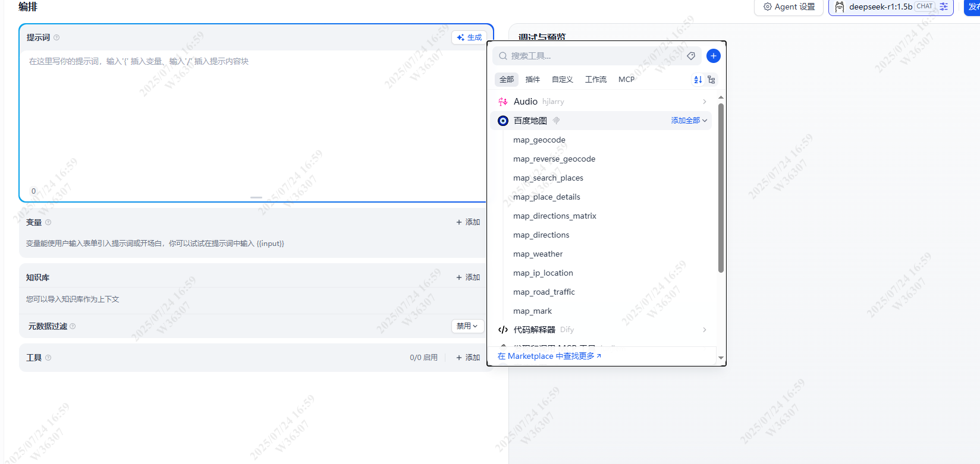Open the 添加全部 dropdown for 百度地图
This screenshot has height=464, width=980.
(689, 121)
